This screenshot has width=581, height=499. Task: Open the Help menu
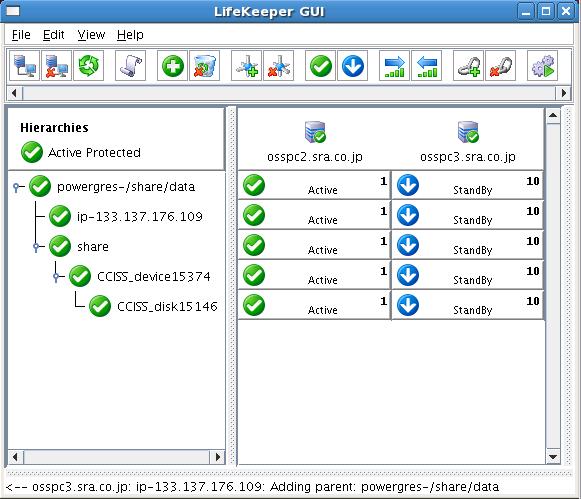[130, 35]
